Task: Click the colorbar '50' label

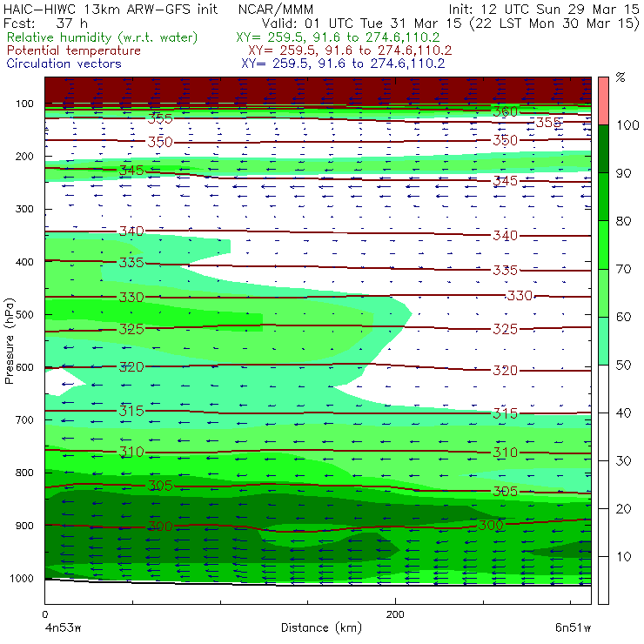Action: coord(623,365)
